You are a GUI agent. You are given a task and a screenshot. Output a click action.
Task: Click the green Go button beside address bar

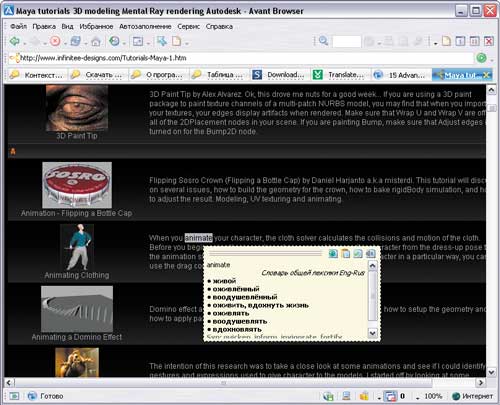tap(481, 58)
